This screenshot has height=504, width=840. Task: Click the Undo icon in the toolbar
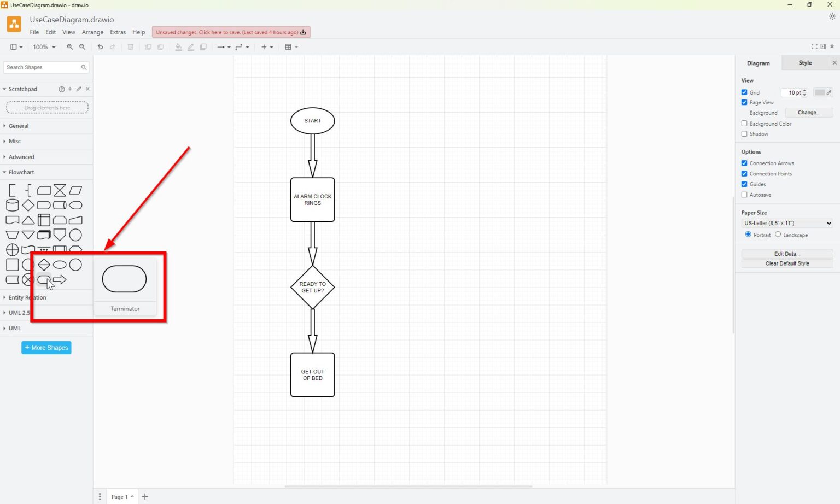(100, 47)
